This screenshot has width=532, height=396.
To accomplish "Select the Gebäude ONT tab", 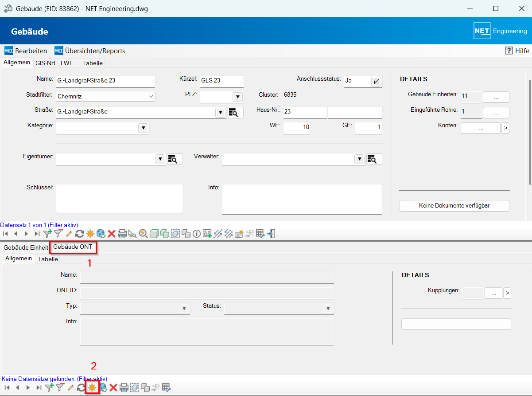I will click(x=73, y=247).
